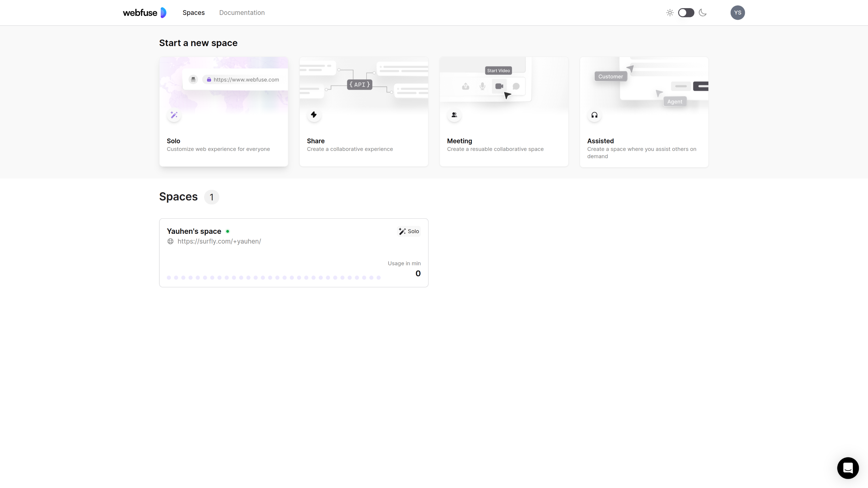Start a new Meeting space card
Image resolution: width=868 pixels, height=488 pixels.
(504, 142)
